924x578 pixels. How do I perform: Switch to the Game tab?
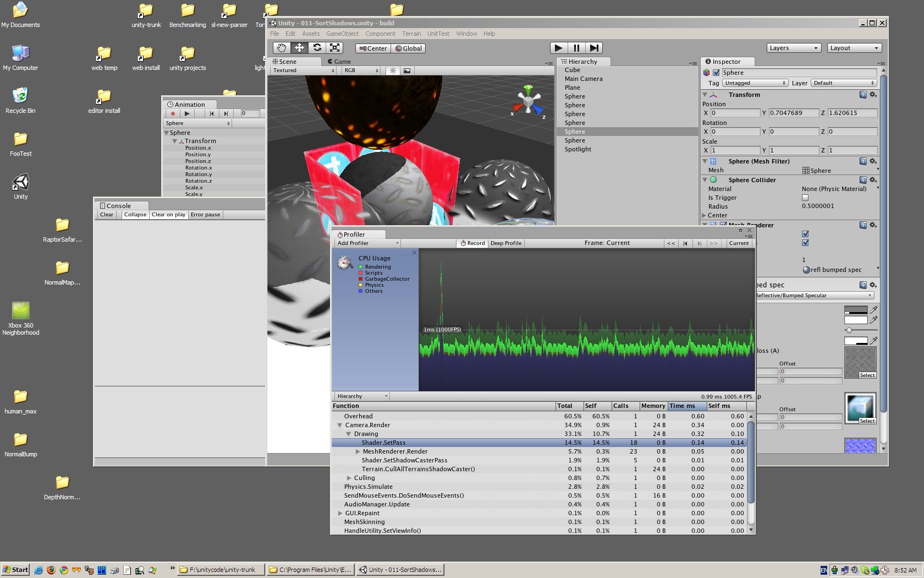click(339, 62)
